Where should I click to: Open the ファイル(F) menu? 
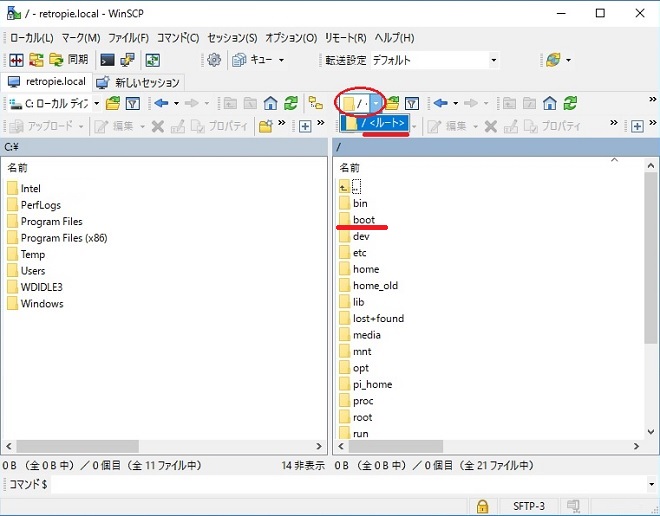pyautogui.click(x=128, y=38)
